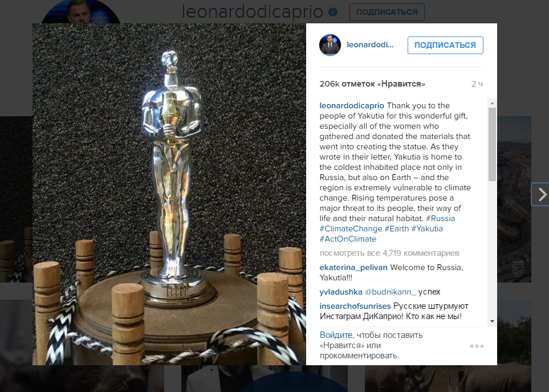549x392 pixels.
Task: Click the small profile avatar in post panel
Action: pos(330,45)
